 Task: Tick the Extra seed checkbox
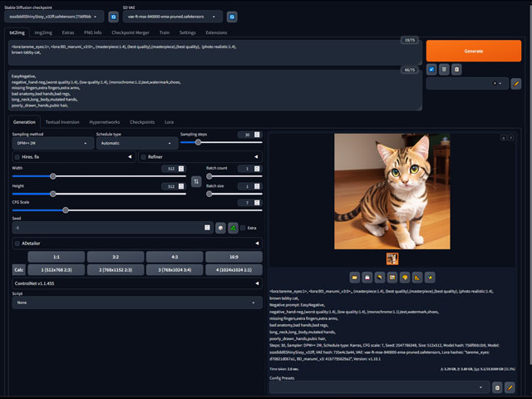point(244,227)
